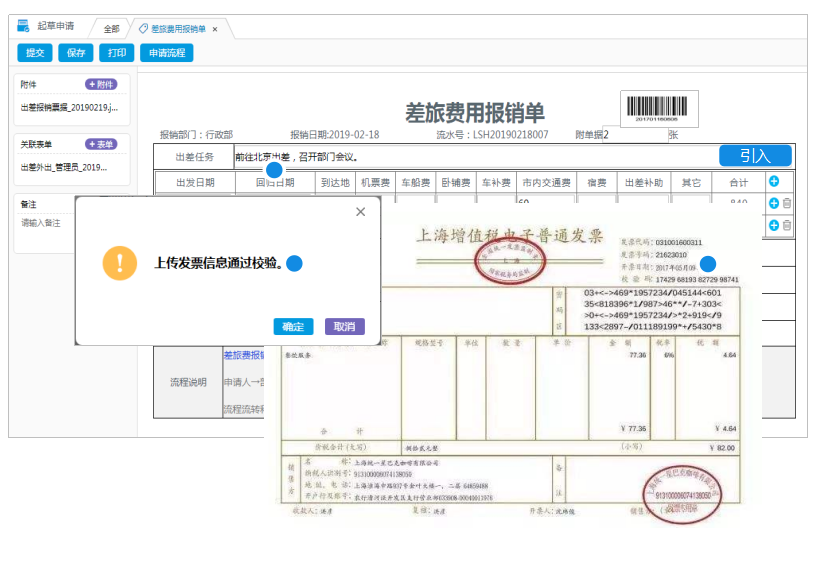820x561 pixels.
Task: Open linked form 出差外出_管理员_2019
Action: [x=64, y=167]
